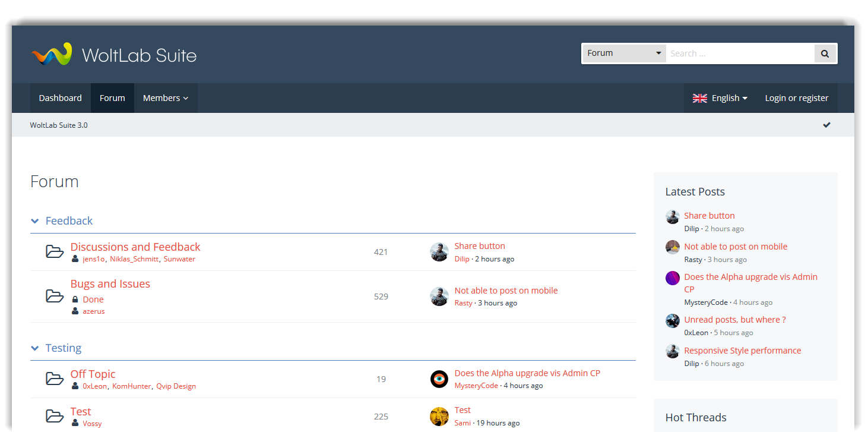Click moderator user icon before Vossy
The image size is (868, 432).
coord(75,423)
